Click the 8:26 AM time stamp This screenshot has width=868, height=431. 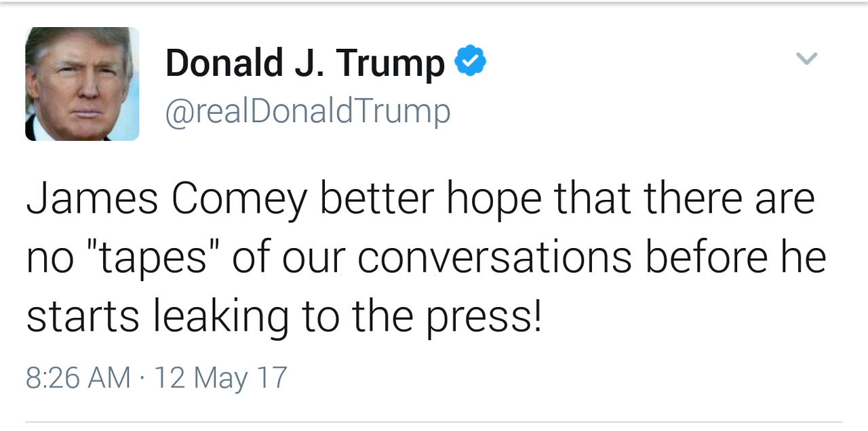78,377
